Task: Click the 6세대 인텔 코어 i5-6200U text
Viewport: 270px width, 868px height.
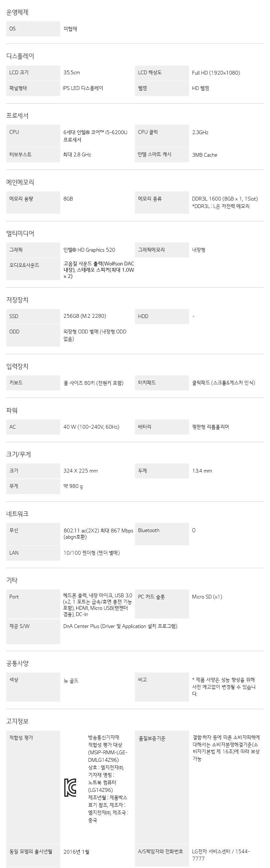Action: click(95, 136)
